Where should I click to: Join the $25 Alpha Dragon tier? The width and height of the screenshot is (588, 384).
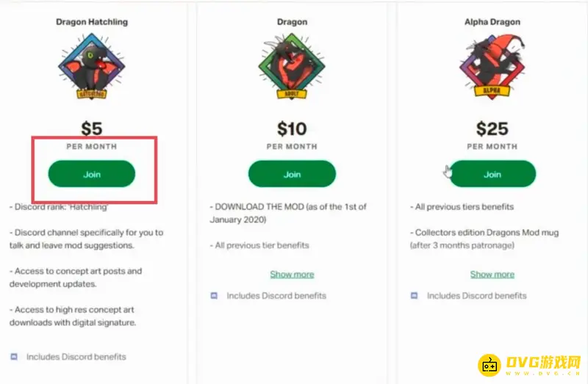click(x=492, y=174)
